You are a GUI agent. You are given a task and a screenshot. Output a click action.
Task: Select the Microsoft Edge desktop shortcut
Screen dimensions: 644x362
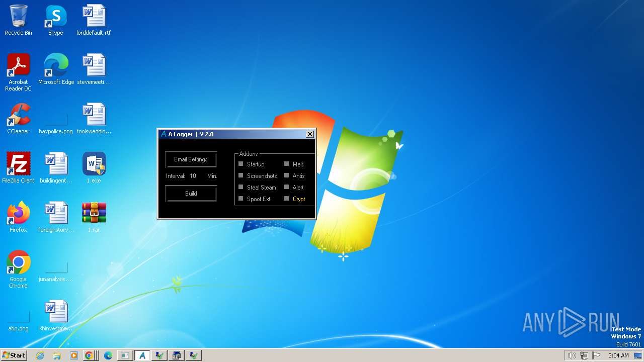tap(56, 70)
